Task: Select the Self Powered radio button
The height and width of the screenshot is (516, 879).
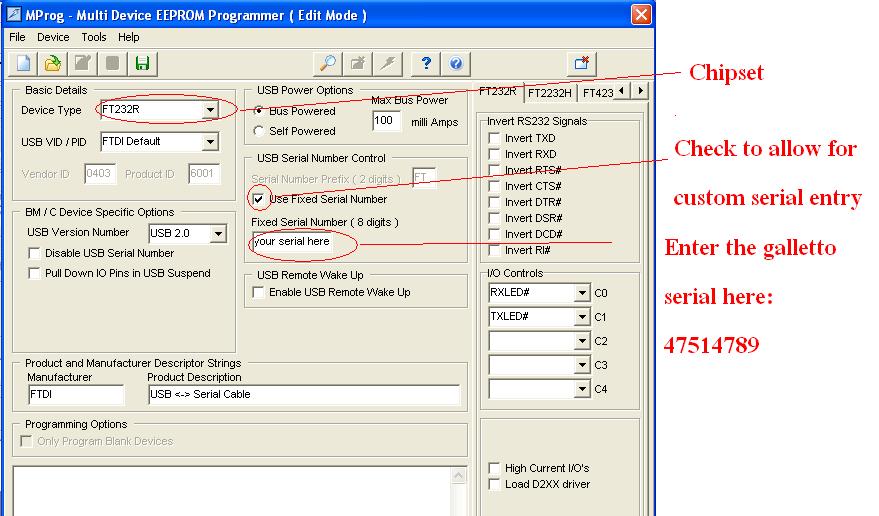Action: point(258,131)
